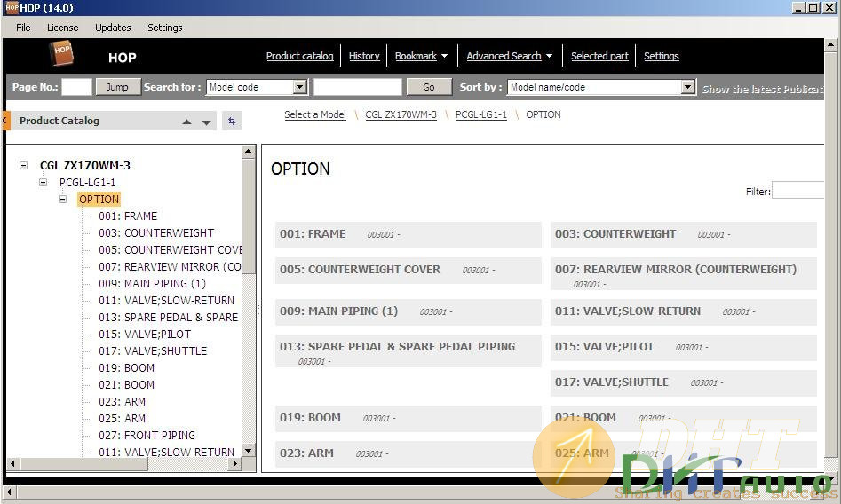
Task: Open the Search for Model code dropdown
Action: point(300,87)
